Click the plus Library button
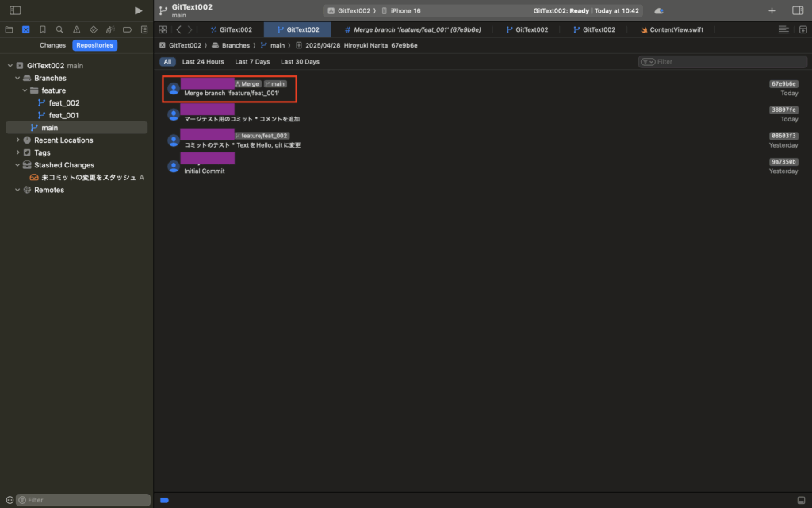Screen dimensions: 812x508 click(772, 10)
